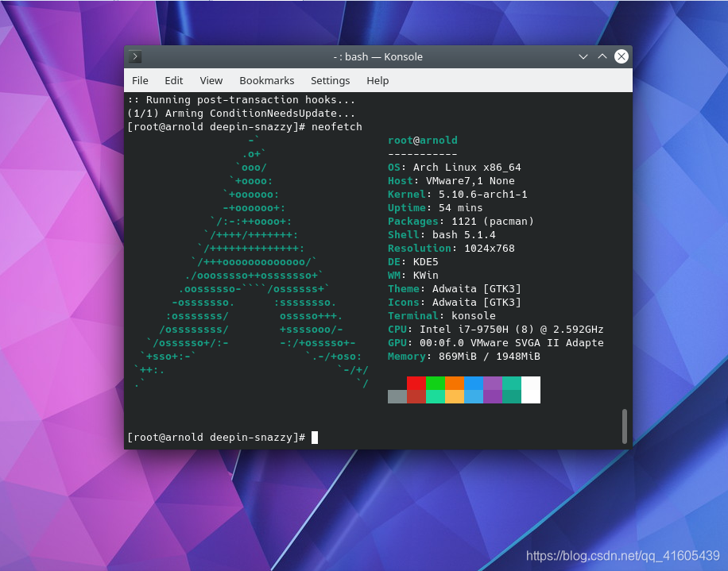Click the 'Kernel: 5.10.6-arch1-1' line

pos(458,195)
